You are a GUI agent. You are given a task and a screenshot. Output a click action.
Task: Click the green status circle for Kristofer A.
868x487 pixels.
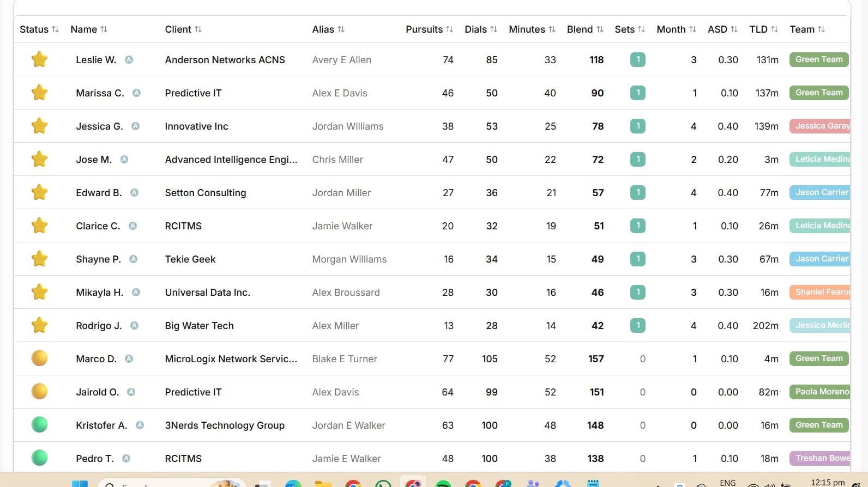39,425
